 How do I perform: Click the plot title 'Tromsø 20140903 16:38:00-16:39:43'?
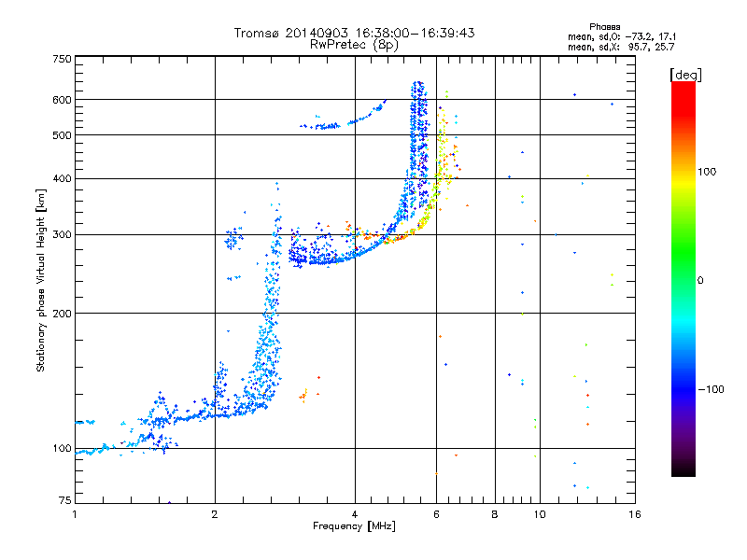[x=354, y=33]
